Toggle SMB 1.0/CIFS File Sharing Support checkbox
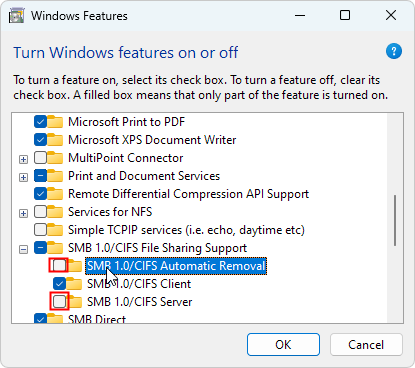Viewport: 415px width, 368px height. tap(40, 248)
